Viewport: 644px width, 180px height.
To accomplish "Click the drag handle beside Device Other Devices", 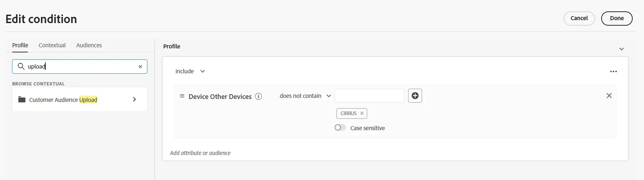I will (x=182, y=96).
